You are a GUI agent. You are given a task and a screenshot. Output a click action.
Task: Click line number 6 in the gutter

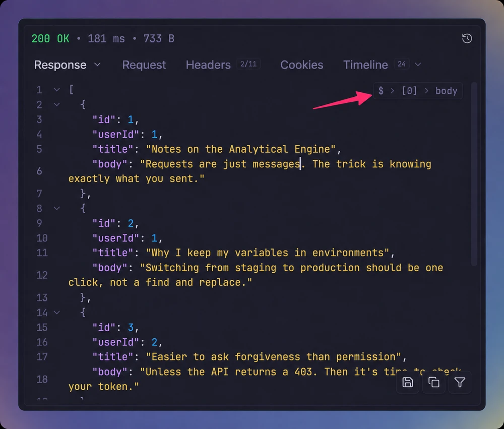point(39,171)
